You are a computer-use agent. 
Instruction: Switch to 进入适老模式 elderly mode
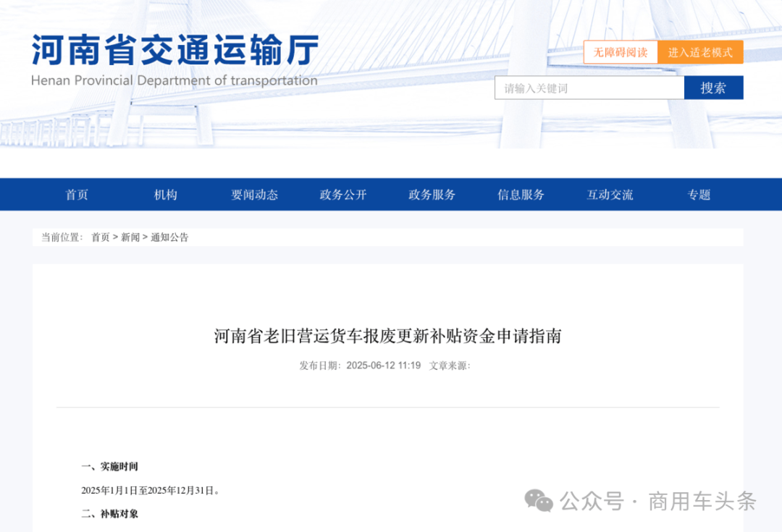pyautogui.click(x=700, y=52)
